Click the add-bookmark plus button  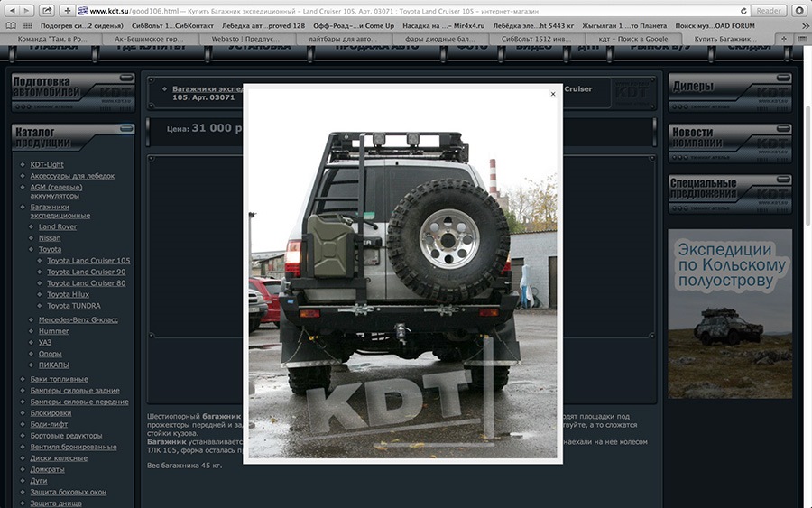click(x=68, y=10)
